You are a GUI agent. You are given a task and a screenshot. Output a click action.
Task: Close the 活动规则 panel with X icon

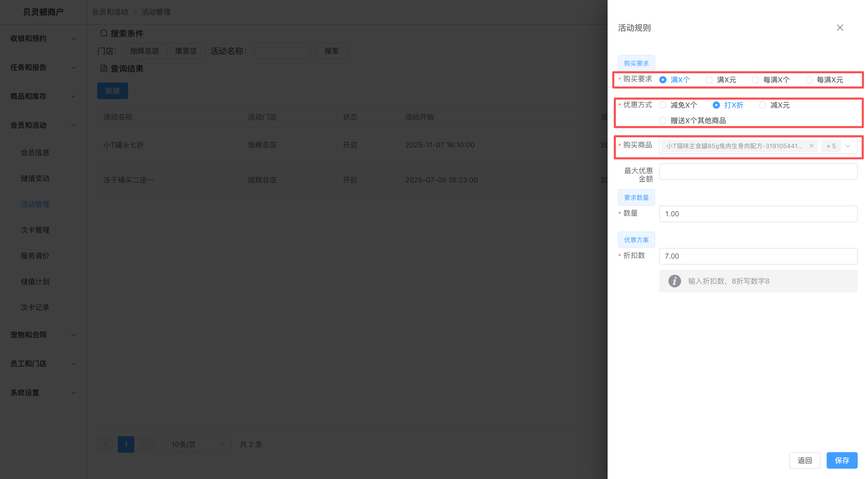click(x=840, y=28)
